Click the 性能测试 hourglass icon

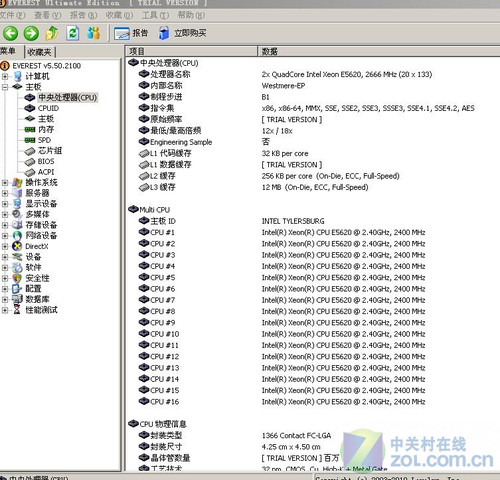coord(17,310)
